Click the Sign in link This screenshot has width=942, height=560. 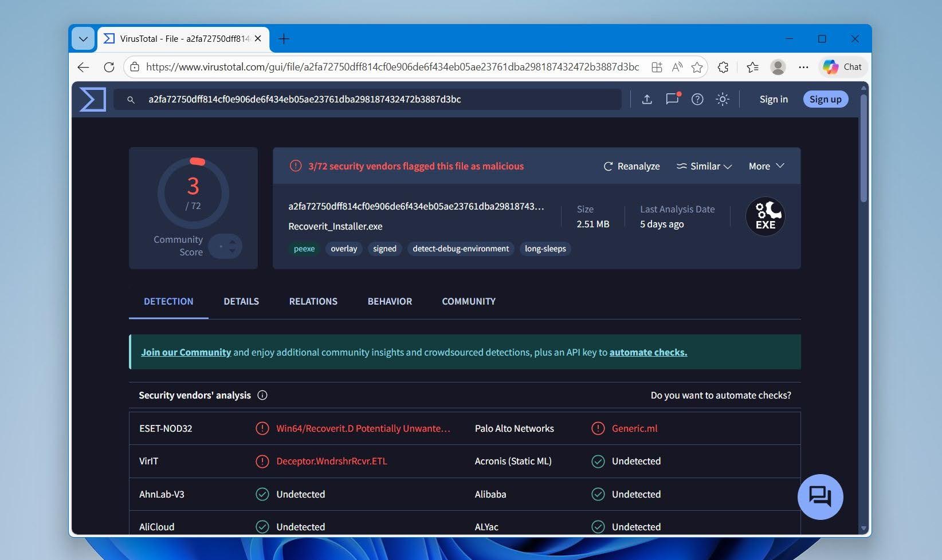click(774, 99)
